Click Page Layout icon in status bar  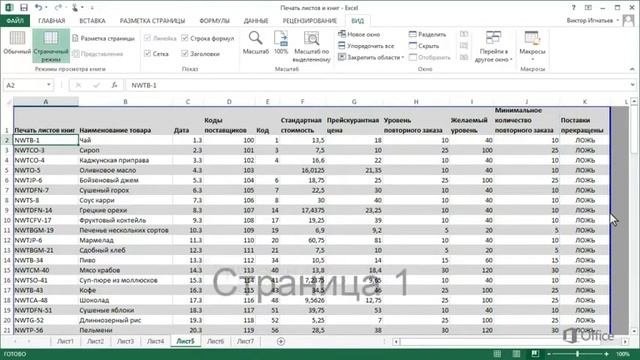(516, 354)
